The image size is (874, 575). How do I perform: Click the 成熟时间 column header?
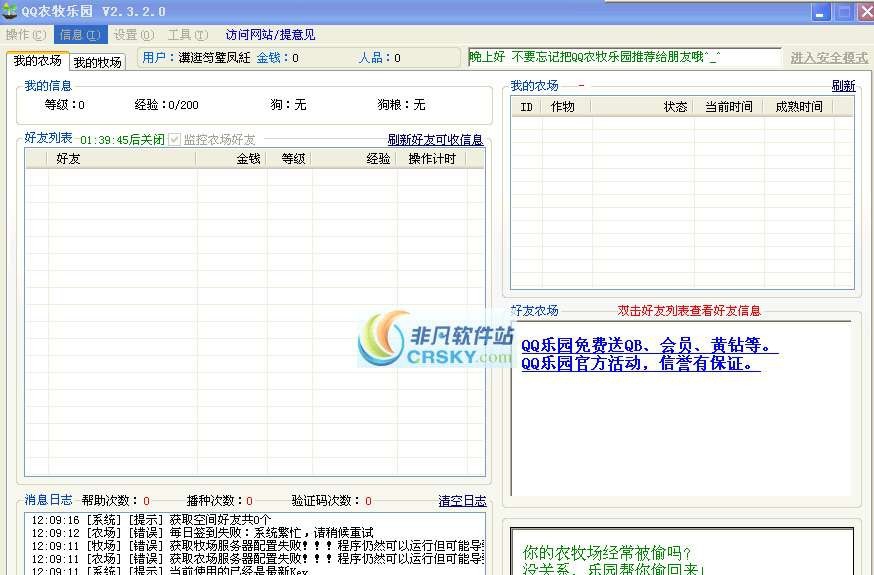799,107
